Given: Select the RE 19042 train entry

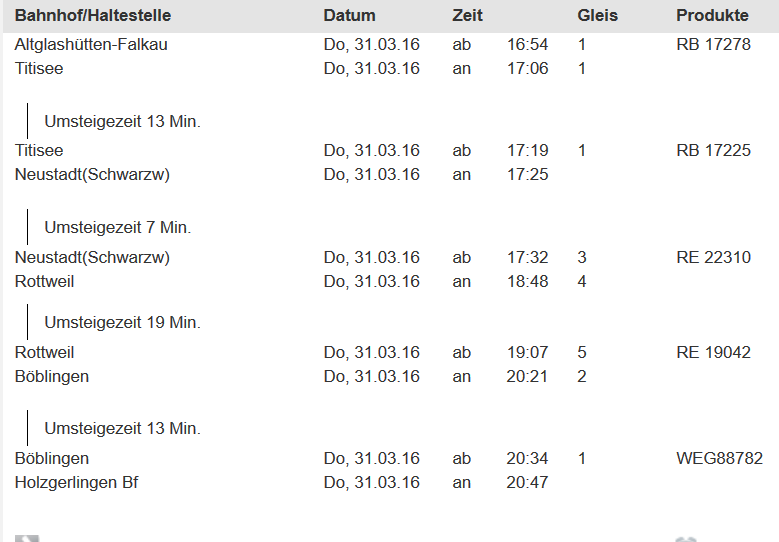Looking at the screenshot, I should 713,353.
